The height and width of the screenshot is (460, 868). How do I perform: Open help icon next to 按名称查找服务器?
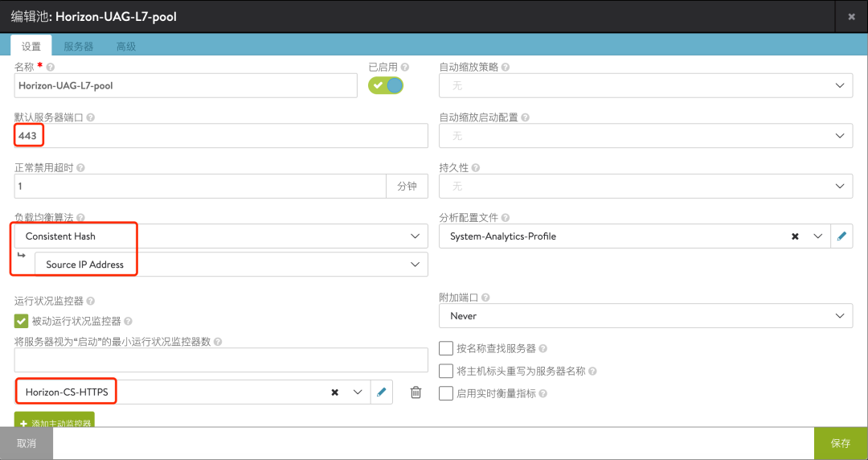[543, 348]
